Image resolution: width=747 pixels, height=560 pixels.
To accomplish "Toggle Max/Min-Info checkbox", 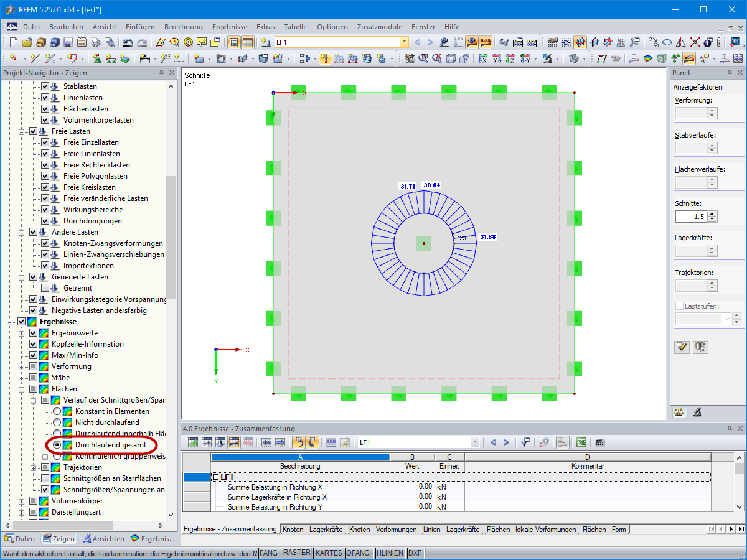I will [33, 355].
